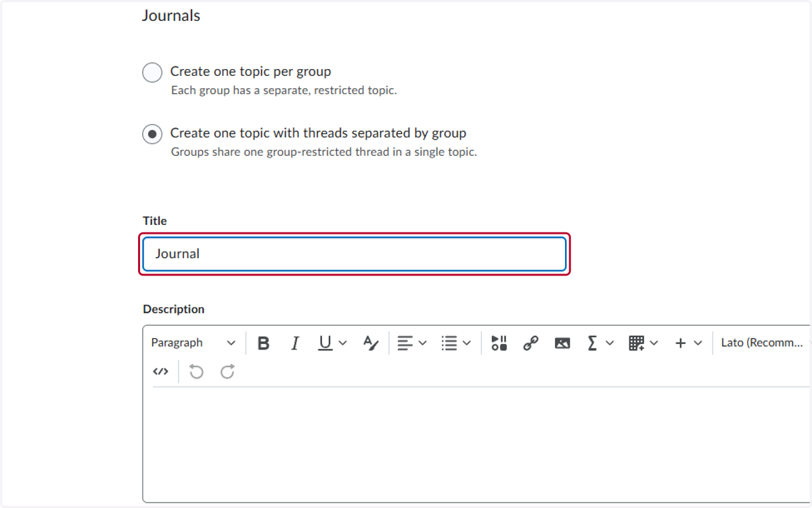812x508 pixels.
Task: Click the Redo icon
Action: 227,371
